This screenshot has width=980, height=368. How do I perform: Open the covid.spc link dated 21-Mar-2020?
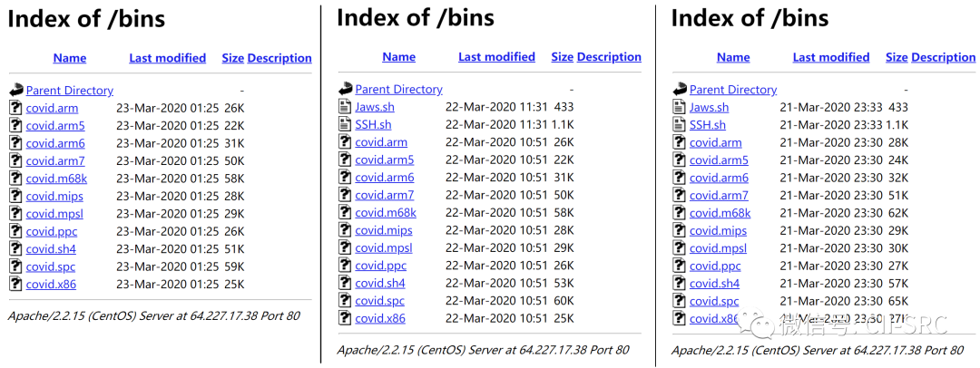[x=714, y=301]
